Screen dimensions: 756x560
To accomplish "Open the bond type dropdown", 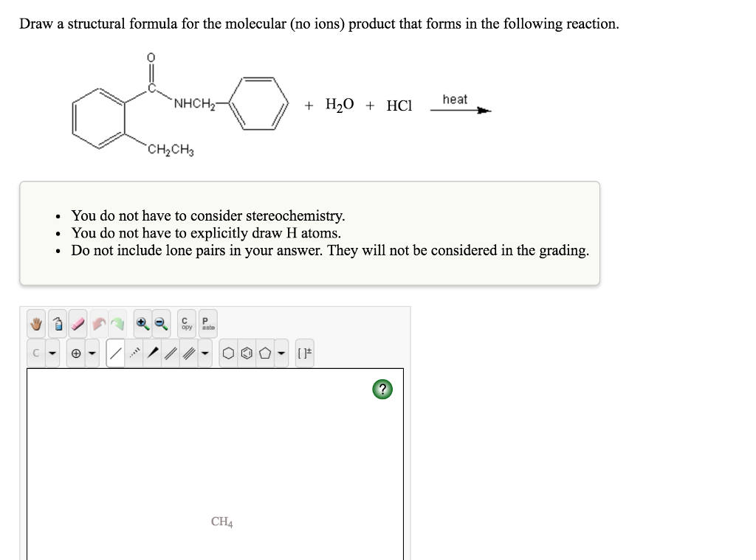I will coord(205,353).
